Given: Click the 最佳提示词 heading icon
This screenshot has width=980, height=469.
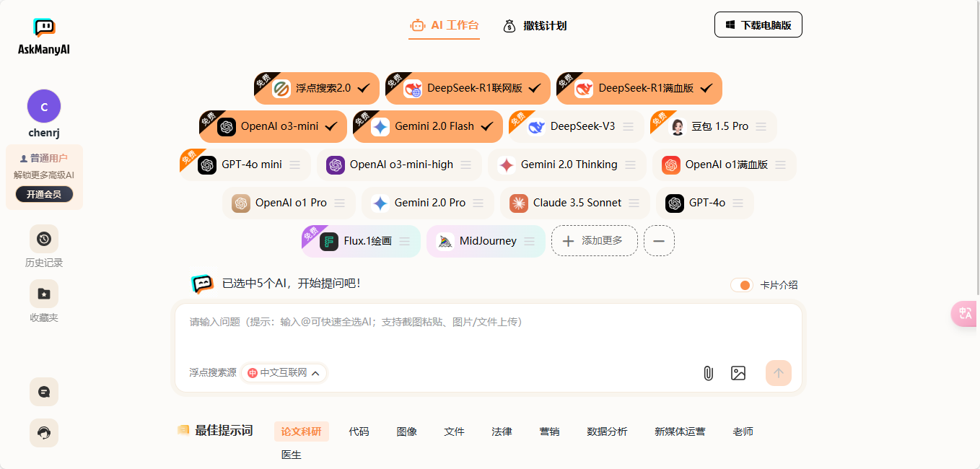Looking at the screenshot, I should (183, 430).
